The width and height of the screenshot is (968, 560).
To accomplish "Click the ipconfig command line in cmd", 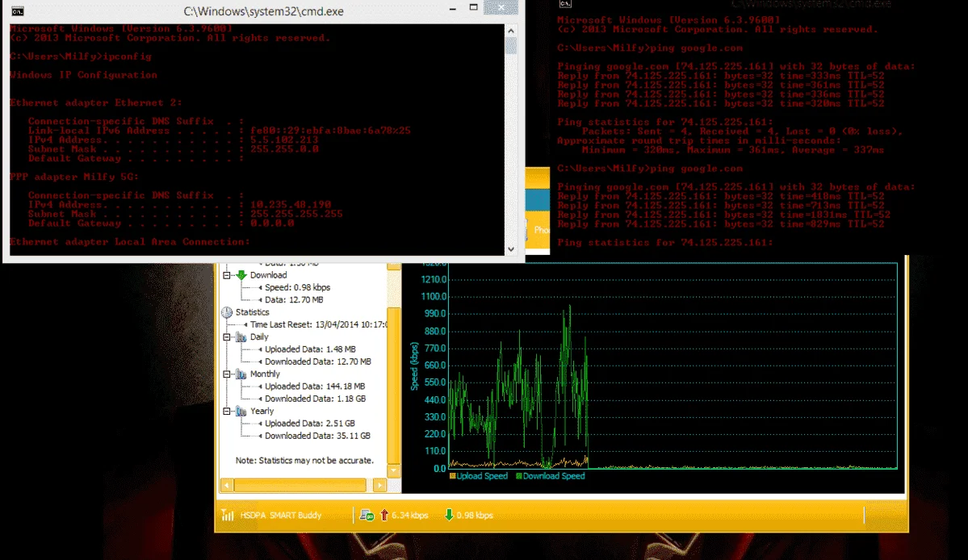I will pos(80,56).
